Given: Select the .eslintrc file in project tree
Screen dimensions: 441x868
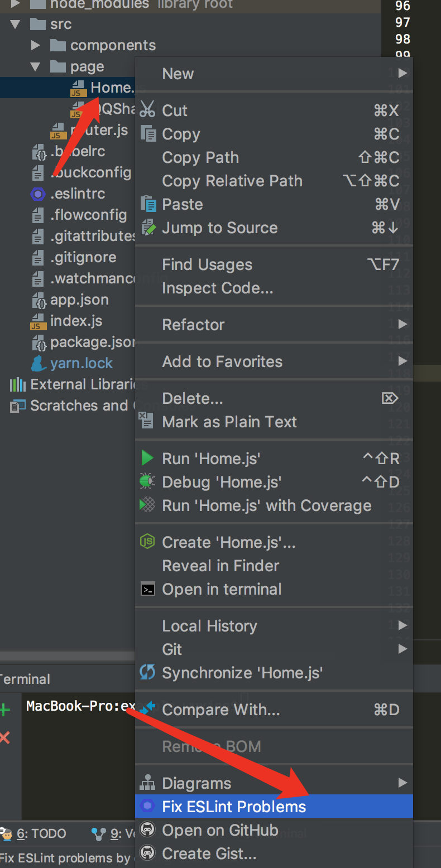Looking at the screenshot, I should [x=77, y=194].
